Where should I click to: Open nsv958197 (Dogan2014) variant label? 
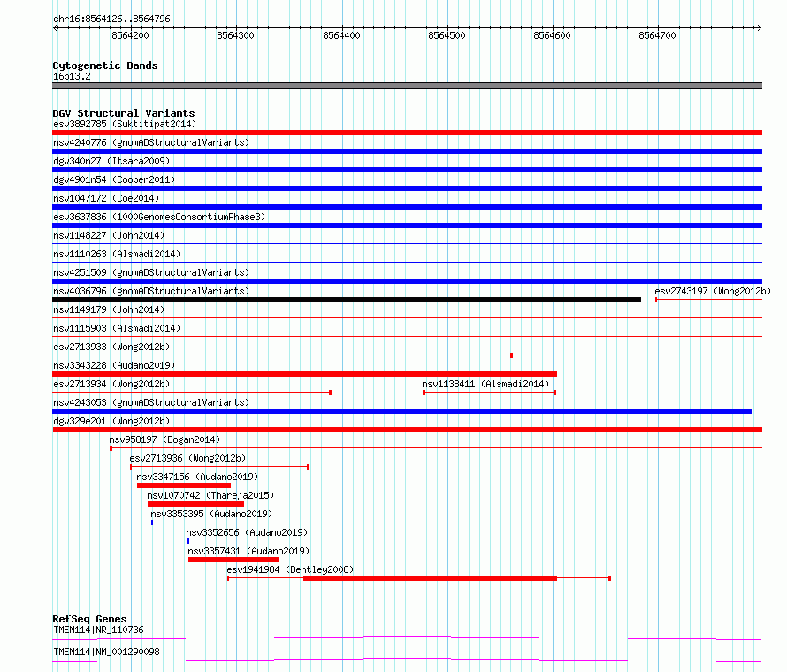click(x=164, y=439)
